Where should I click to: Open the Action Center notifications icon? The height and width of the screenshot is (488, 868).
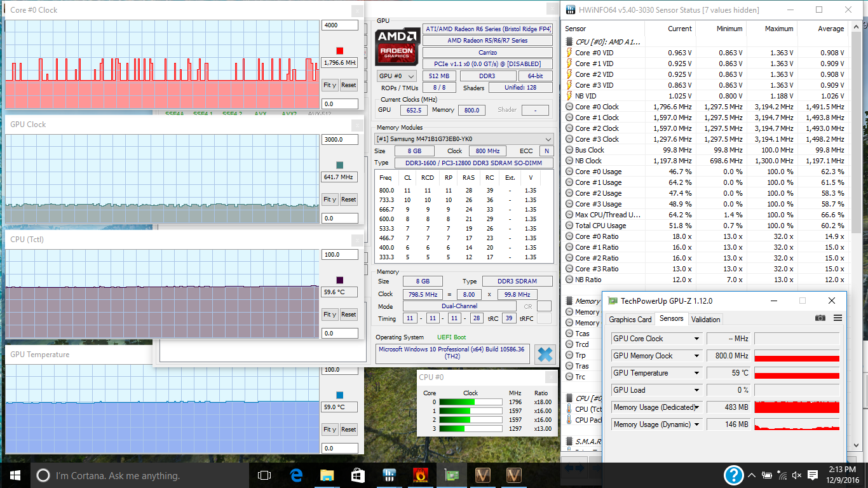pos(813,475)
